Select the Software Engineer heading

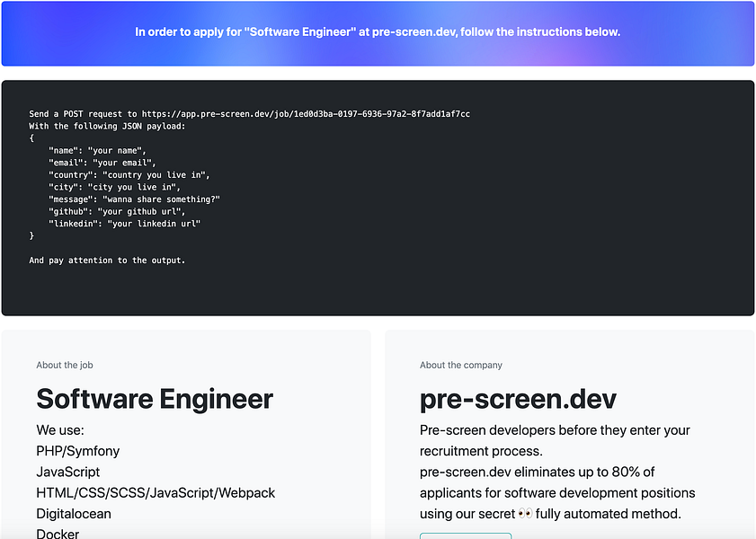pos(154,398)
